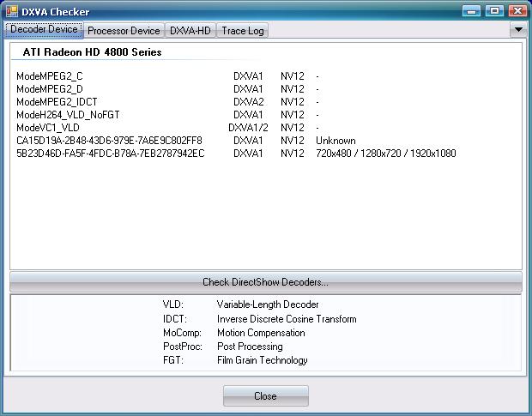The height and width of the screenshot is (416, 532).
Task: Click the Post Processing description
Action: [250, 347]
